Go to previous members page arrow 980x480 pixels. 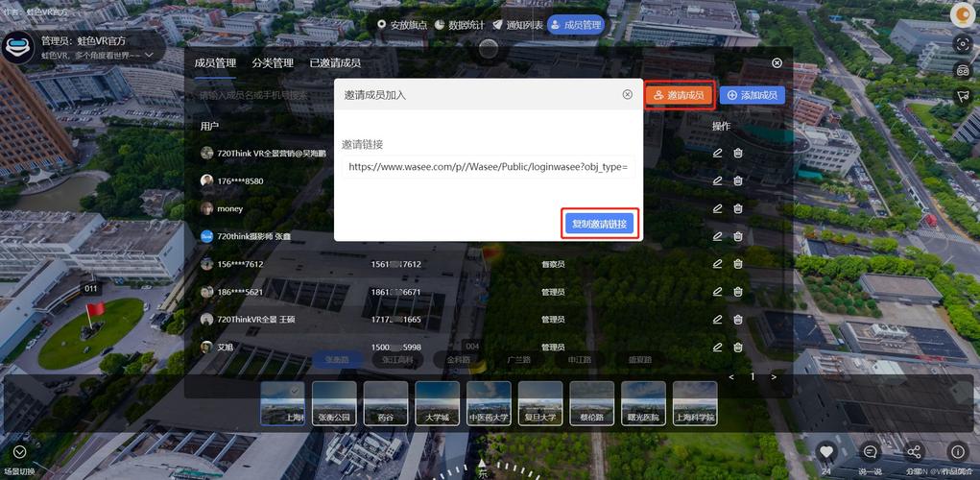[x=731, y=377]
